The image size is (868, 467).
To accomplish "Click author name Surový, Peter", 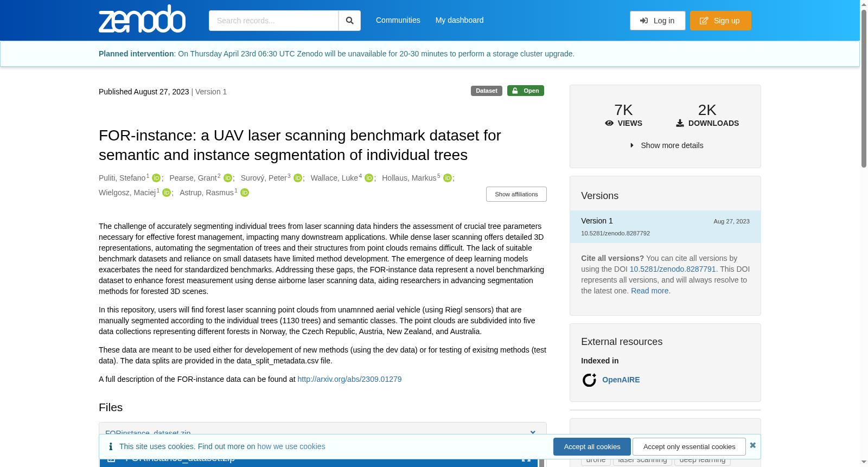I will click(264, 178).
